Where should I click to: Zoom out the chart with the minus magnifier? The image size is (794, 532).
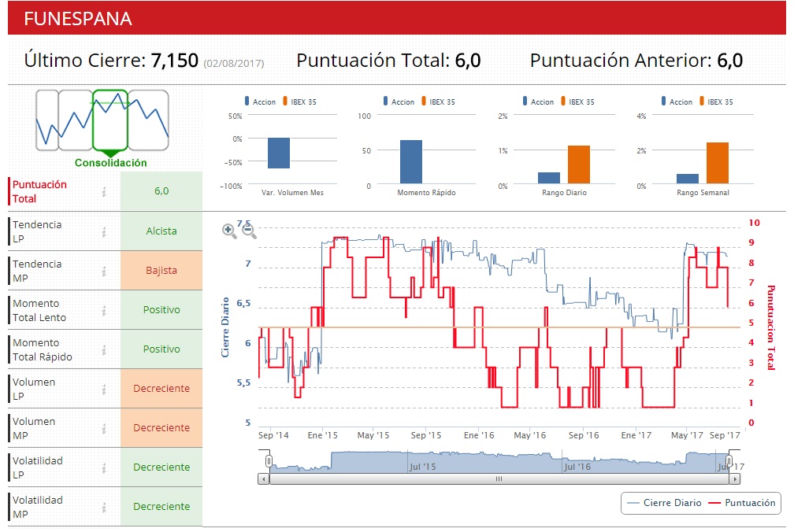(x=249, y=231)
